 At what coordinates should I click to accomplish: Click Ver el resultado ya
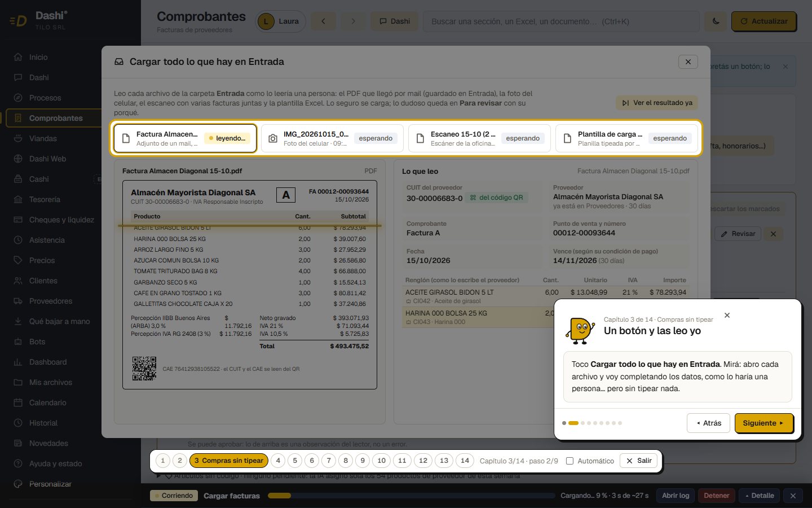657,103
